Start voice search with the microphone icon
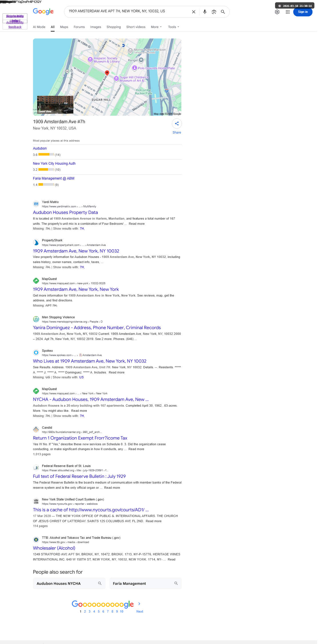Screen dimensions: 321x644 pyautogui.click(x=205, y=12)
